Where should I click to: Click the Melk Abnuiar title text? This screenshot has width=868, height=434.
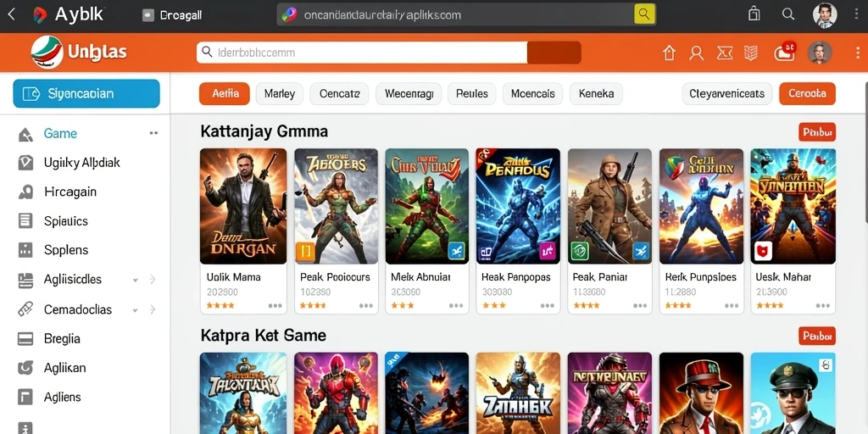tap(420, 277)
